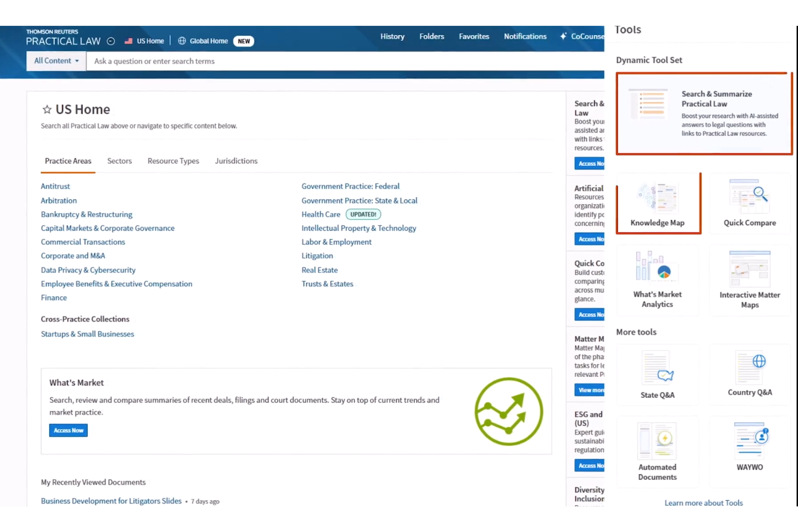Click the CoCounsel sparkle icon
798x532 pixels.
point(563,36)
